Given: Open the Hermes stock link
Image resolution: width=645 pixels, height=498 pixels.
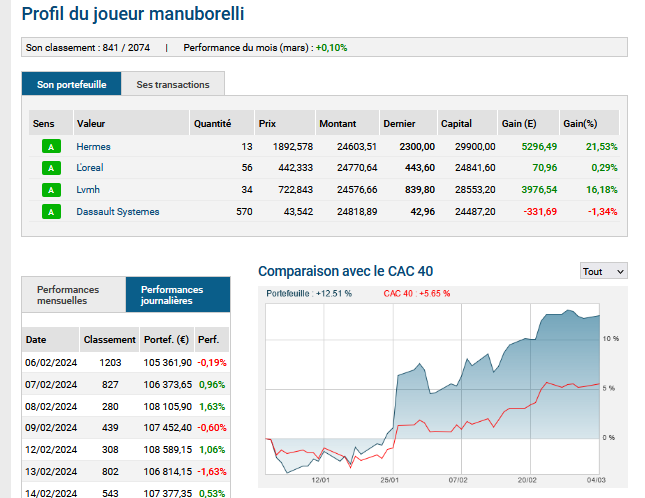Looking at the screenshot, I should pos(93,147).
